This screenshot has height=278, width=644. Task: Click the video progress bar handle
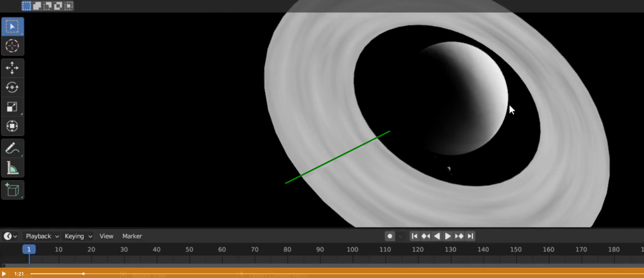tap(83, 274)
